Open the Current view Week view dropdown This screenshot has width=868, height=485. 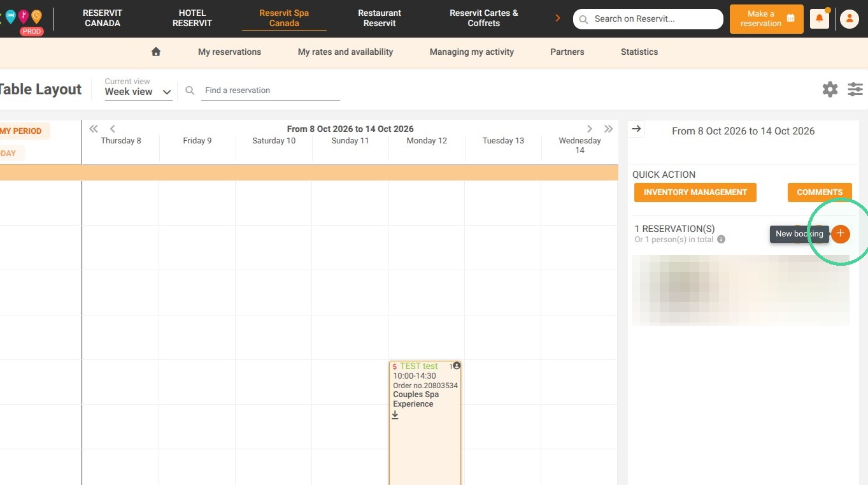[x=138, y=92]
